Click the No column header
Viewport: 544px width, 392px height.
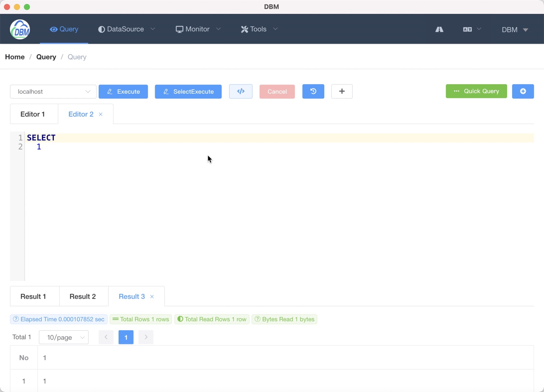24,358
